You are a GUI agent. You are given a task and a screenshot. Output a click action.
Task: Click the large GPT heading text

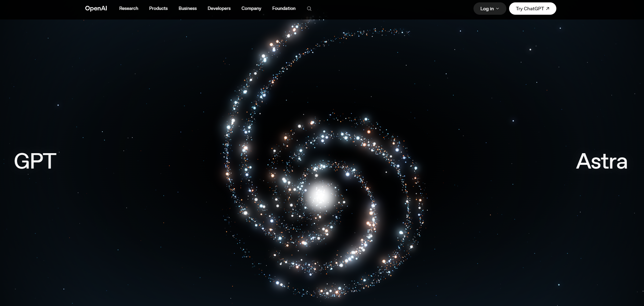pyautogui.click(x=35, y=161)
